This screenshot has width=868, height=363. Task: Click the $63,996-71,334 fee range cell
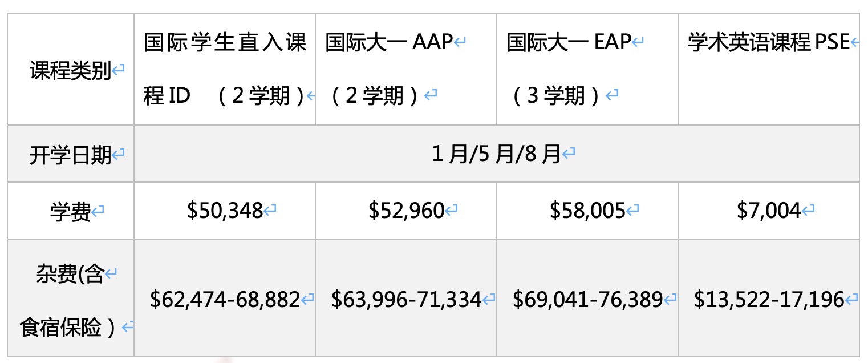tap(406, 299)
